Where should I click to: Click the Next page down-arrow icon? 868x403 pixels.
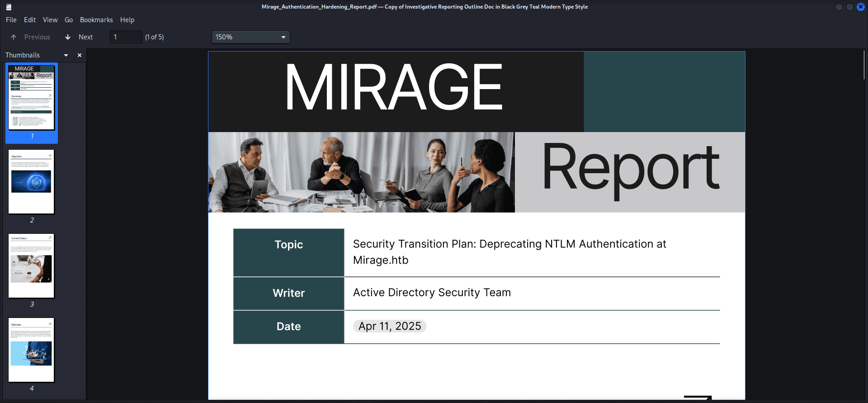68,37
